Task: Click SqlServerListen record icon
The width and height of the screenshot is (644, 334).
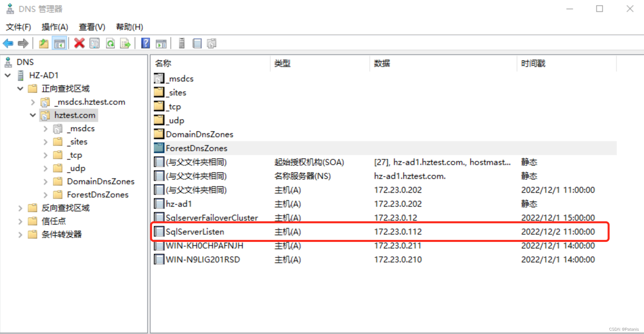Action: pyautogui.click(x=159, y=232)
